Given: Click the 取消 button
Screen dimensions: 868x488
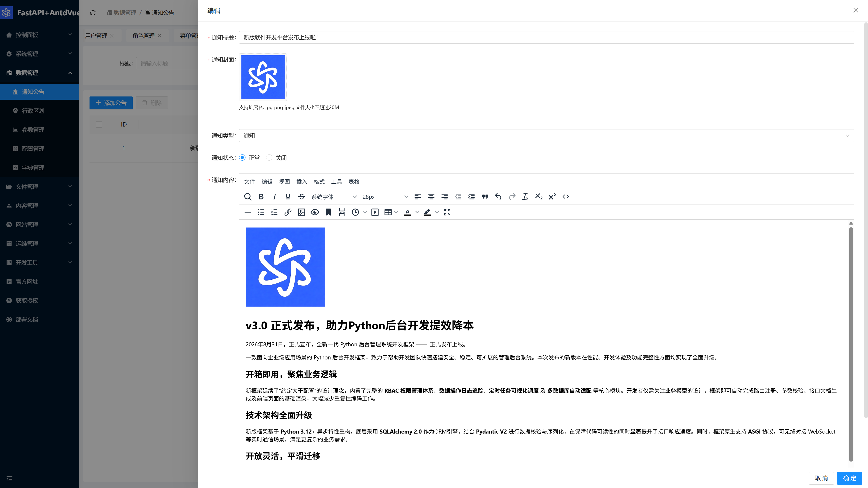Looking at the screenshot, I should click(821, 478).
